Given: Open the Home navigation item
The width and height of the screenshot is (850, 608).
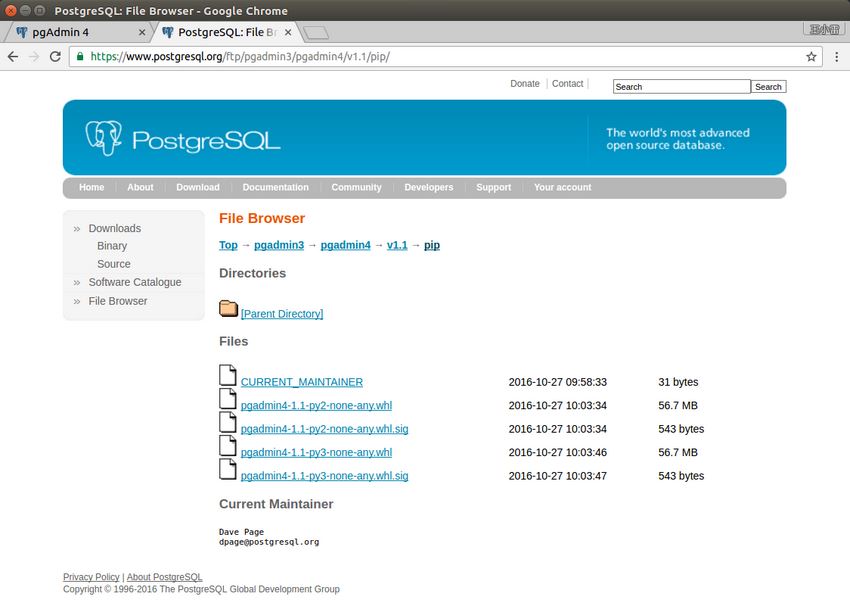Looking at the screenshot, I should click(92, 187).
